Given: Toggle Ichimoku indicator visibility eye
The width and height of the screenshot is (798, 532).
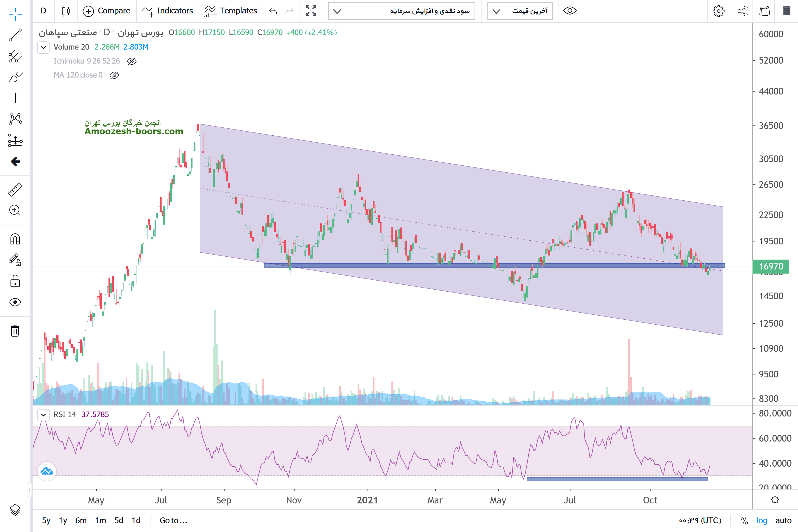Looking at the screenshot, I should pyautogui.click(x=132, y=61).
